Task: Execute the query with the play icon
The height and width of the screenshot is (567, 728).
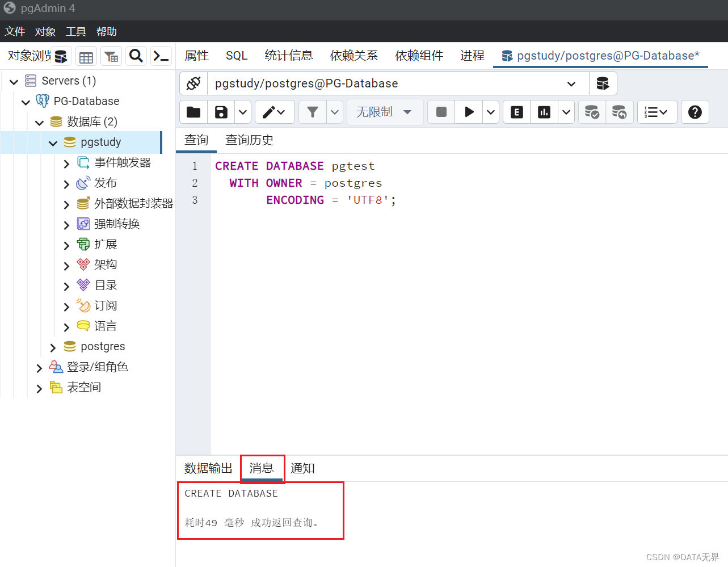Action: click(469, 112)
